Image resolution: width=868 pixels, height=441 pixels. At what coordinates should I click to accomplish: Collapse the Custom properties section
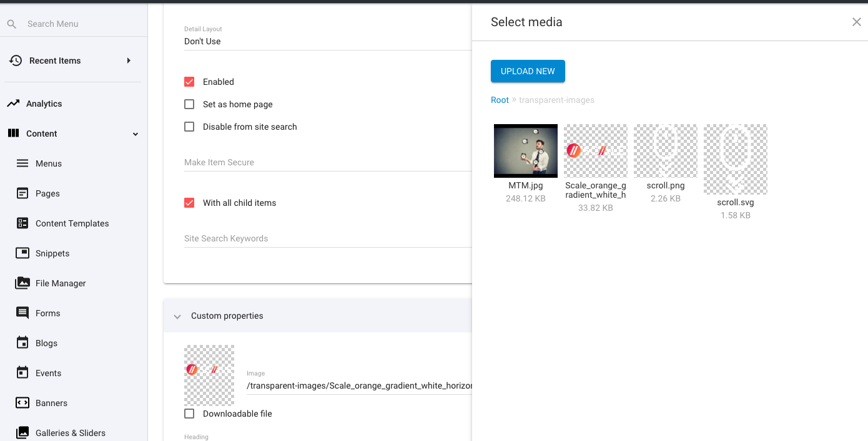[177, 316]
